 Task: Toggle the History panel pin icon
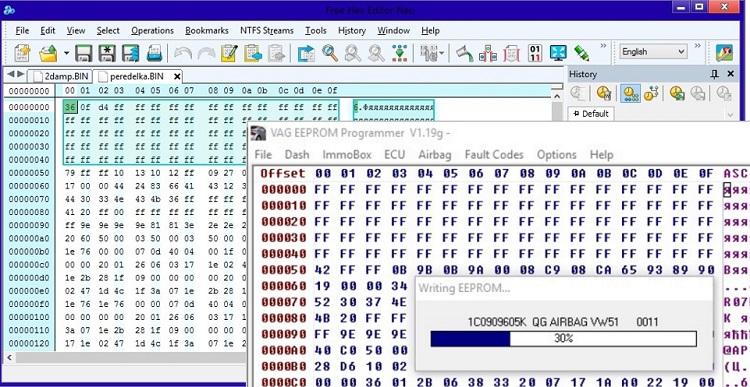(715, 74)
